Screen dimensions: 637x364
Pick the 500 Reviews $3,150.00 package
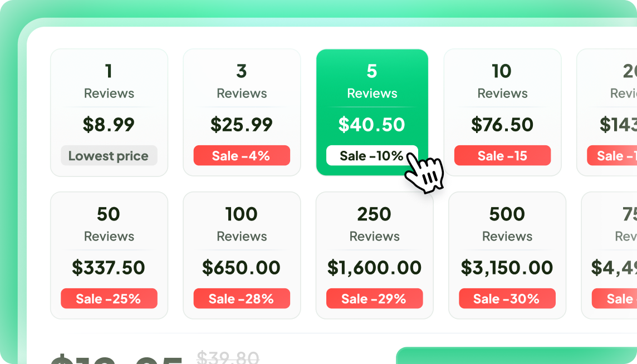(x=507, y=255)
